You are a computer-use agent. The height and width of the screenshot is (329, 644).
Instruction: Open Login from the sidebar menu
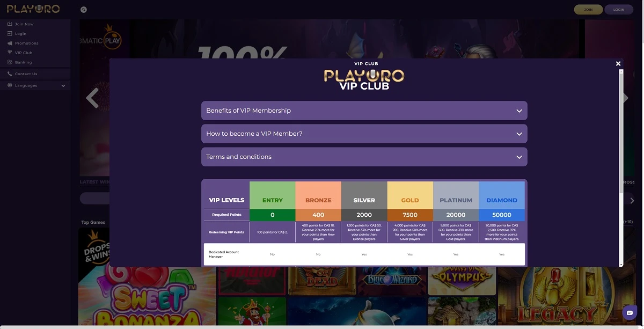click(20, 34)
